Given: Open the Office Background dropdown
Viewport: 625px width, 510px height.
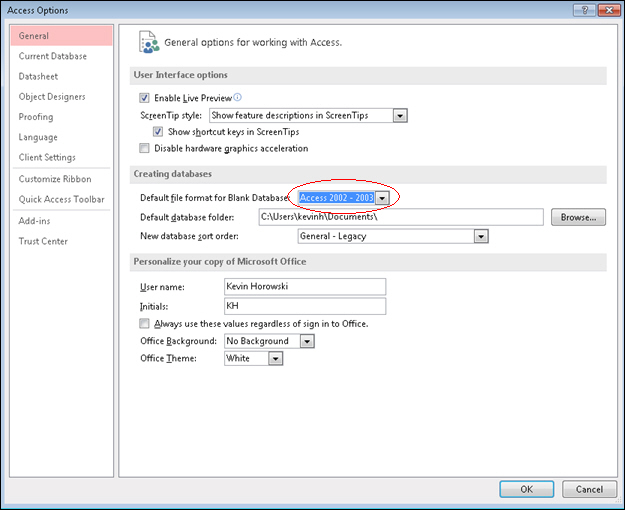Looking at the screenshot, I should (x=307, y=341).
